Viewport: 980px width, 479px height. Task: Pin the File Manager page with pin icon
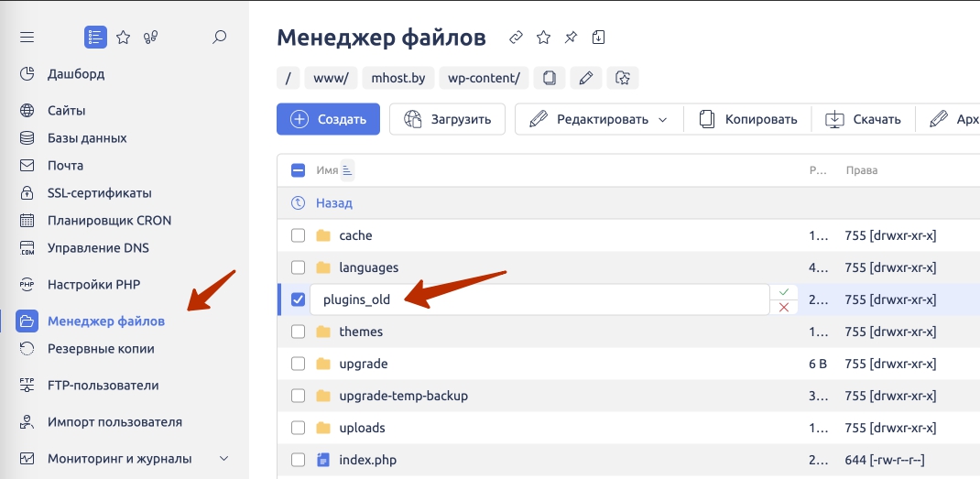[x=571, y=38]
